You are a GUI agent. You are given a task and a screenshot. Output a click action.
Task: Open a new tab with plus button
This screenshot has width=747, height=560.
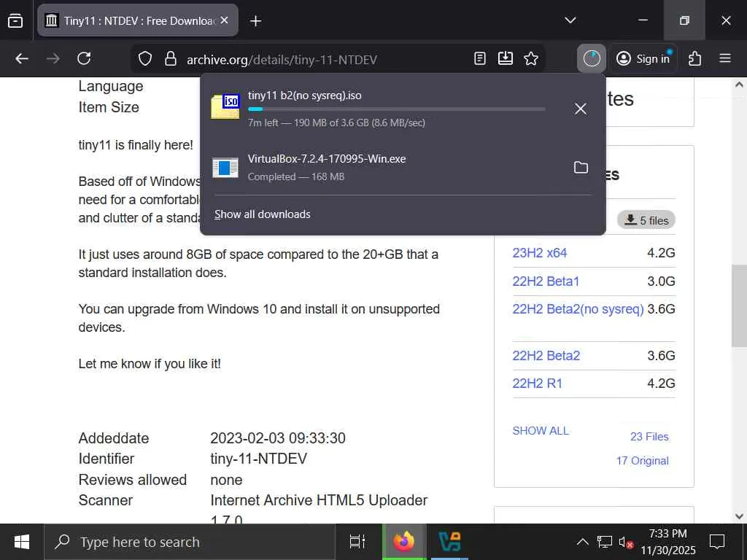tap(256, 21)
